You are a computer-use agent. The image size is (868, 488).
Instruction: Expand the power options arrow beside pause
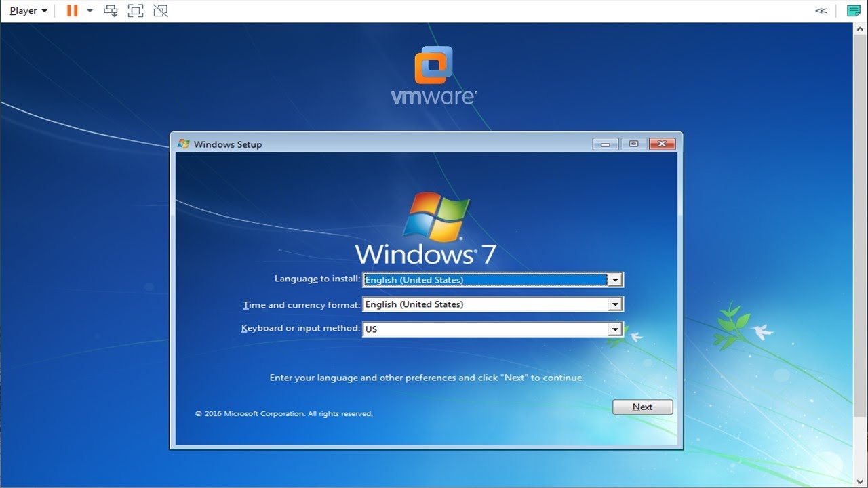[90, 11]
